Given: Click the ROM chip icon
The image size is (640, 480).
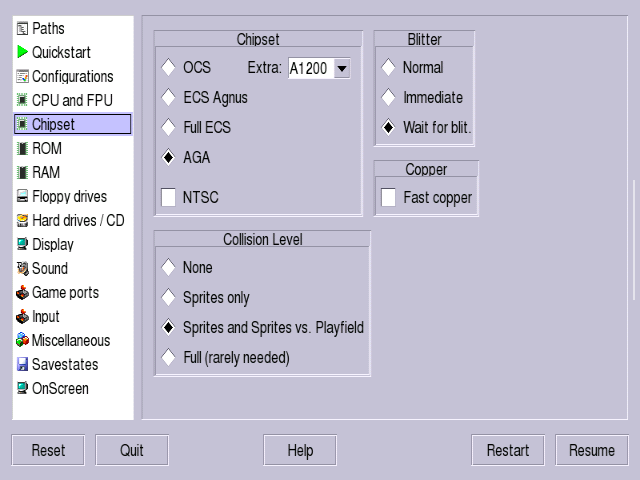Looking at the screenshot, I should pyautogui.click(x=22, y=148).
